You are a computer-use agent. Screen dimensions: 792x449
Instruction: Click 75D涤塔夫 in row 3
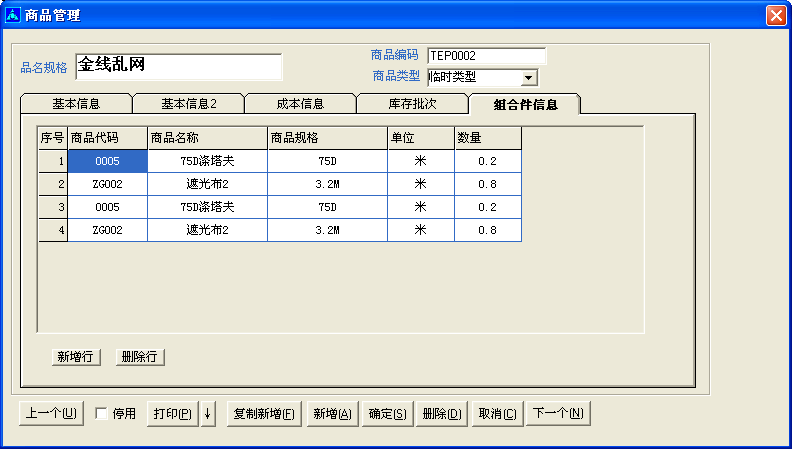click(x=208, y=207)
